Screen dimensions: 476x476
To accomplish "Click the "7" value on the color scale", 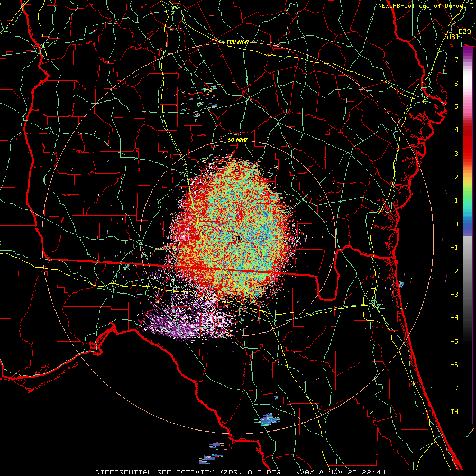I will point(456,59).
